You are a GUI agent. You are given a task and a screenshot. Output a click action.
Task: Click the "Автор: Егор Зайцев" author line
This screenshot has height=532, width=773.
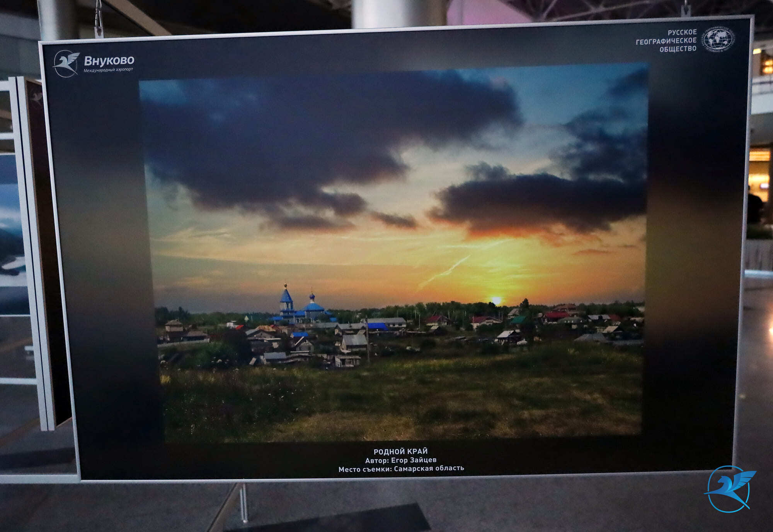click(400, 460)
